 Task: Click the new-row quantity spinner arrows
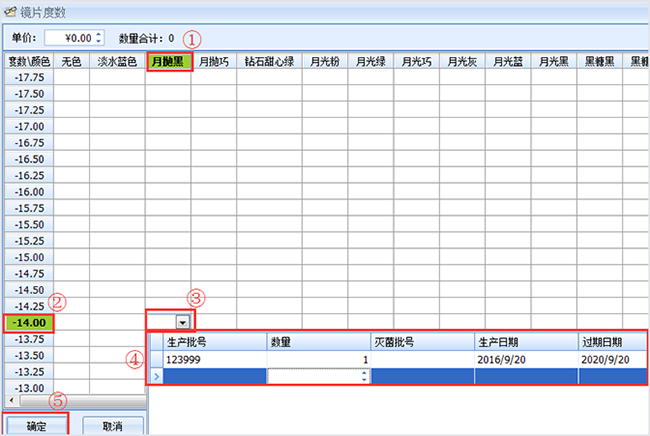[364, 376]
